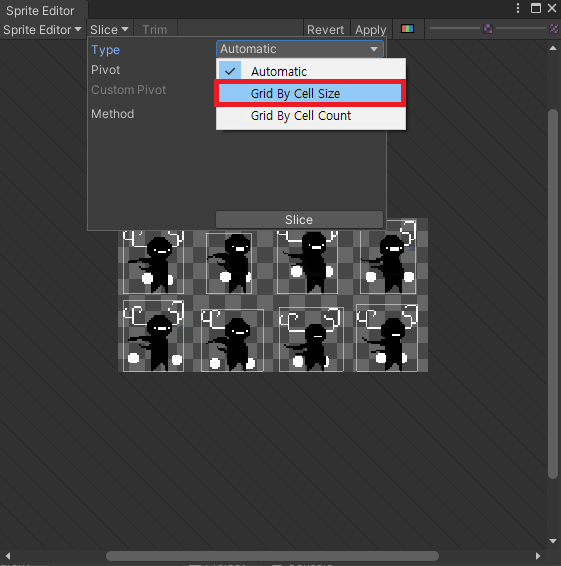This screenshot has width=561, height=566.
Task: Click the horizontal scrollbar thumb
Action: point(272,556)
